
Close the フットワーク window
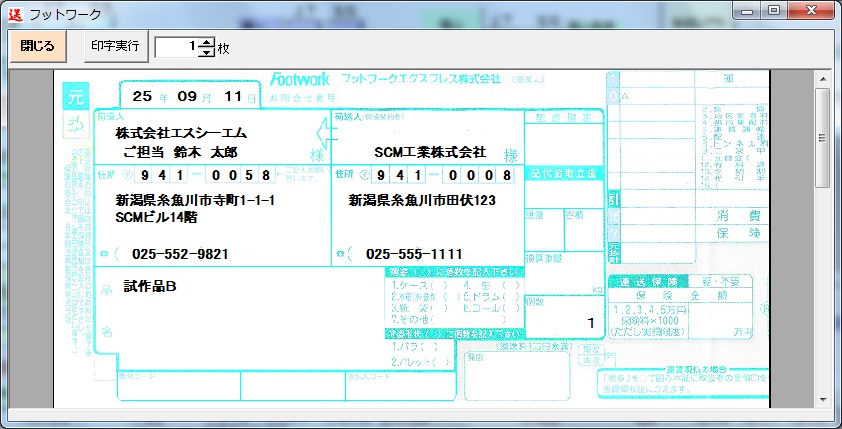pos(810,11)
